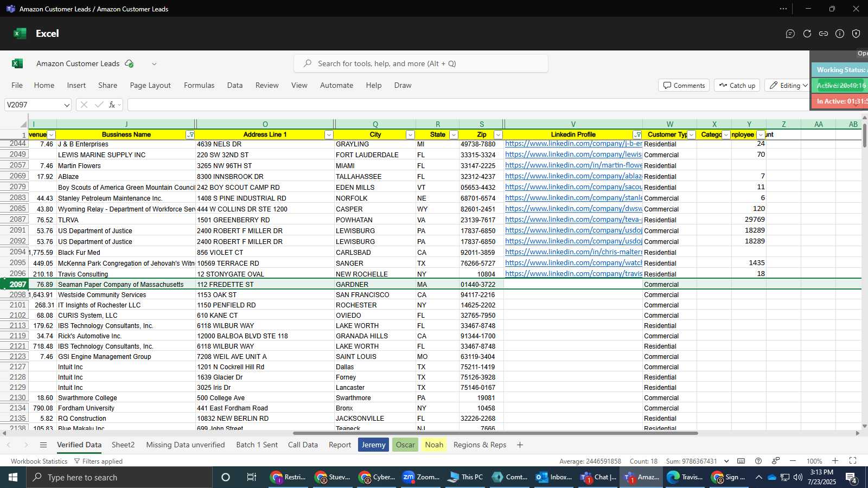Open the Regions & Reps sheet
This screenshot has height=488, width=868.
click(480, 445)
